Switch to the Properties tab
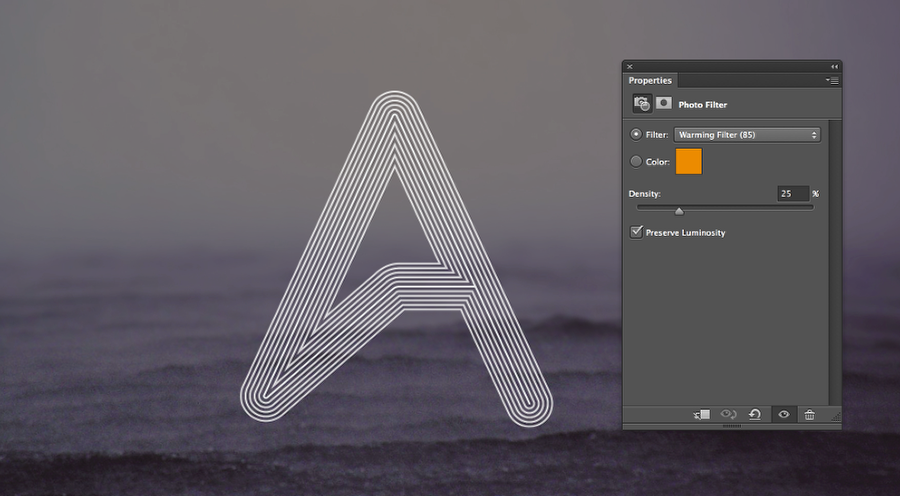900x496 pixels. coord(650,80)
